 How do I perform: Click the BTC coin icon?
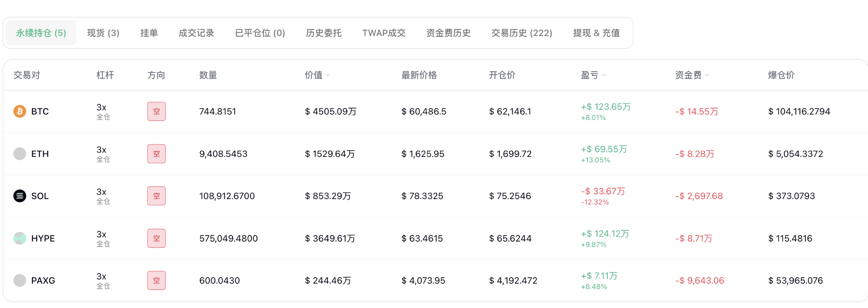click(x=20, y=111)
